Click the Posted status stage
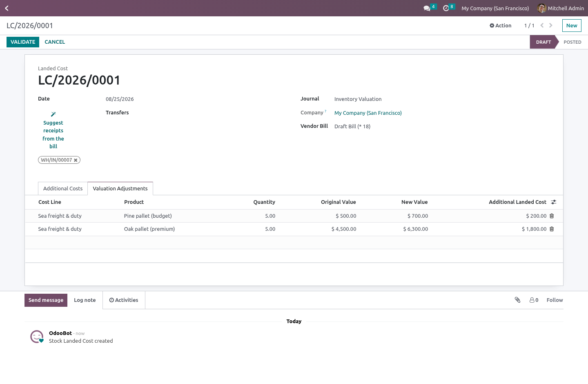Viewport: 588px width, 384px height. (572, 42)
